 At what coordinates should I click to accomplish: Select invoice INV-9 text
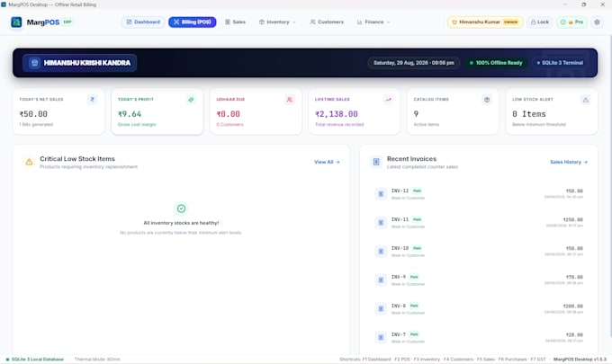(x=399, y=277)
